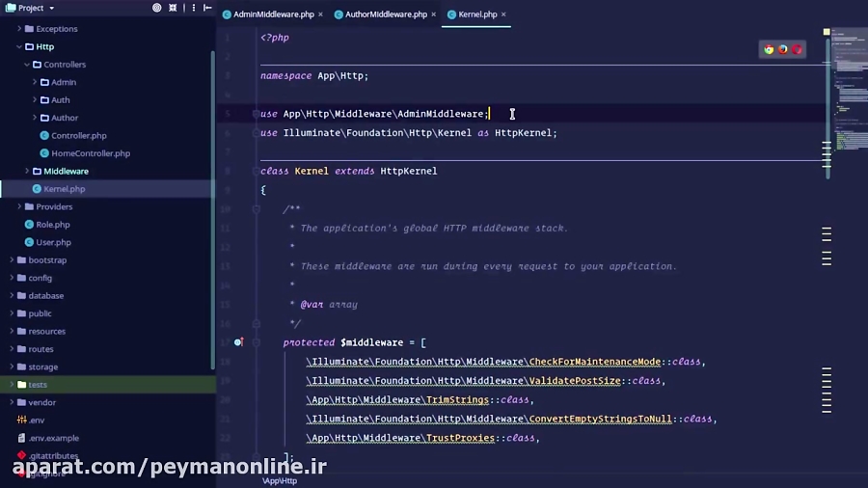Switch to AuthorMiddleware.php tab

(x=386, y=14)
